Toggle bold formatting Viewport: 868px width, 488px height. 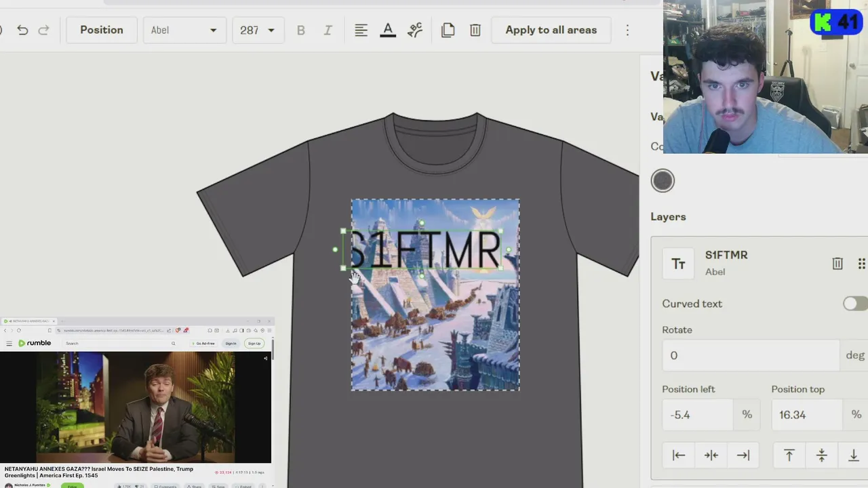point(300,30)
